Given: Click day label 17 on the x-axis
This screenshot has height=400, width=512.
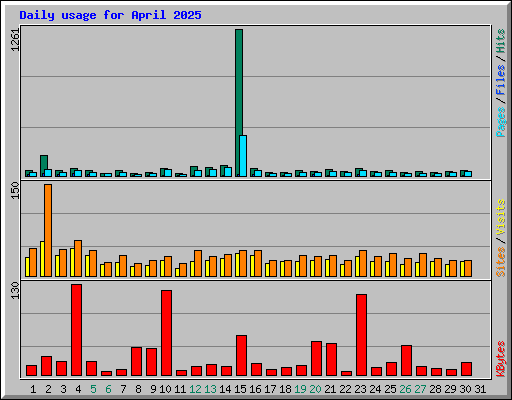Looking at the screenshot, I should (x=270, y=389).
